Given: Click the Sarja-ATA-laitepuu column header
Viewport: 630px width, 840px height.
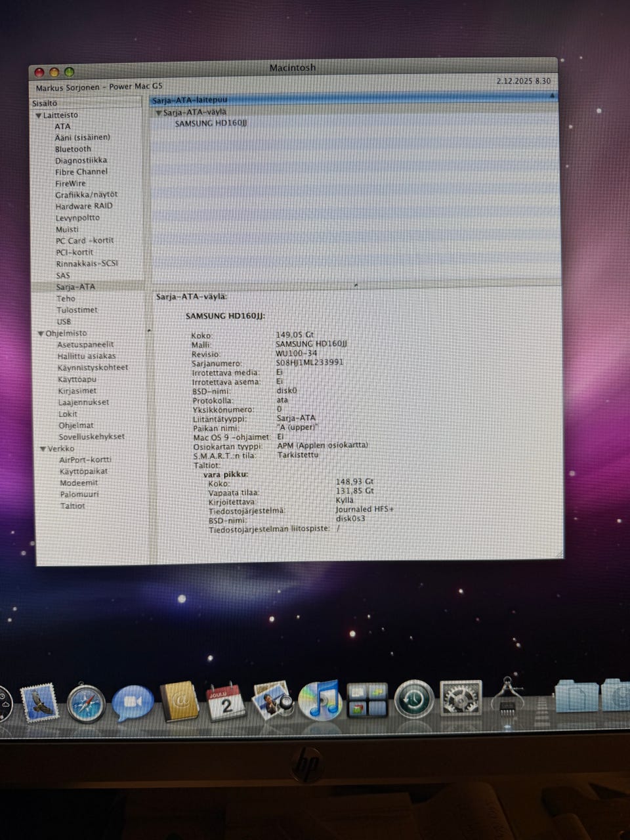Looking at the screenshot, I should (x=354, y=100).
